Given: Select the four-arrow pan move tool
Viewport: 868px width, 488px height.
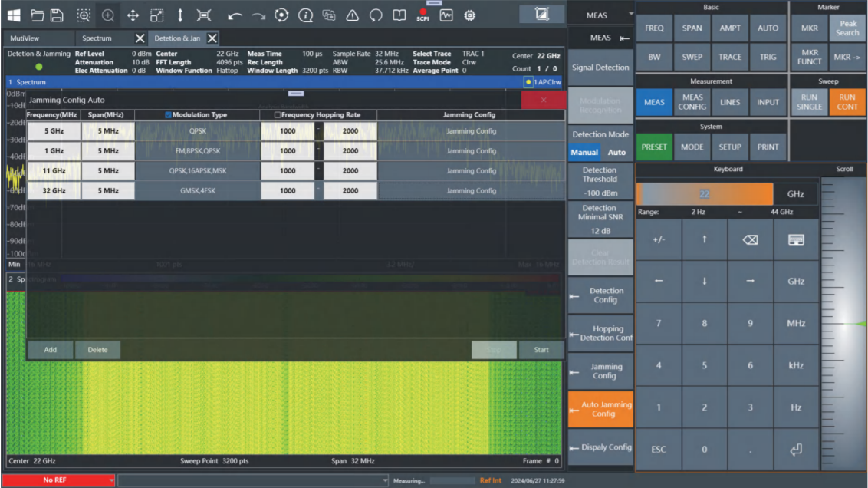Looking at the screenshot, I should 133,15.
